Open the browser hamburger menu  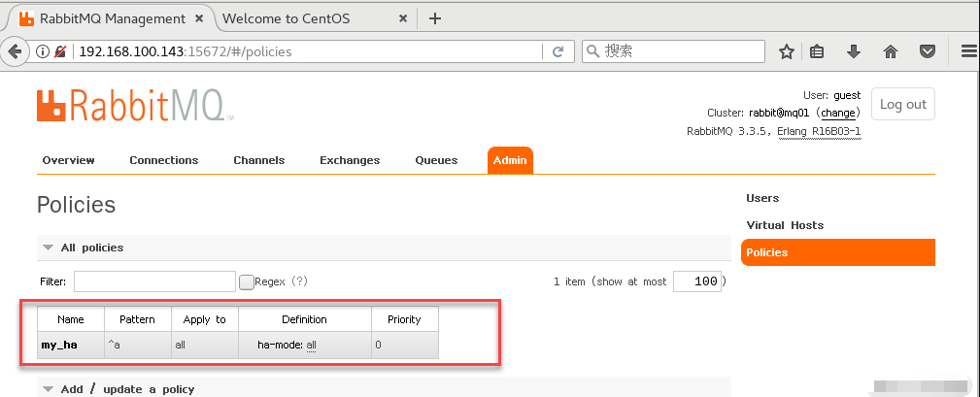(968, 51)
